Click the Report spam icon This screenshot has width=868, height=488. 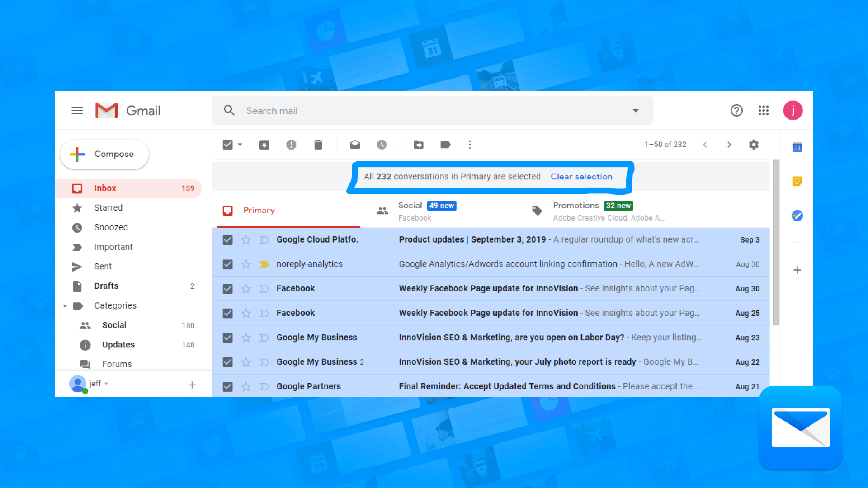[291, 145]
